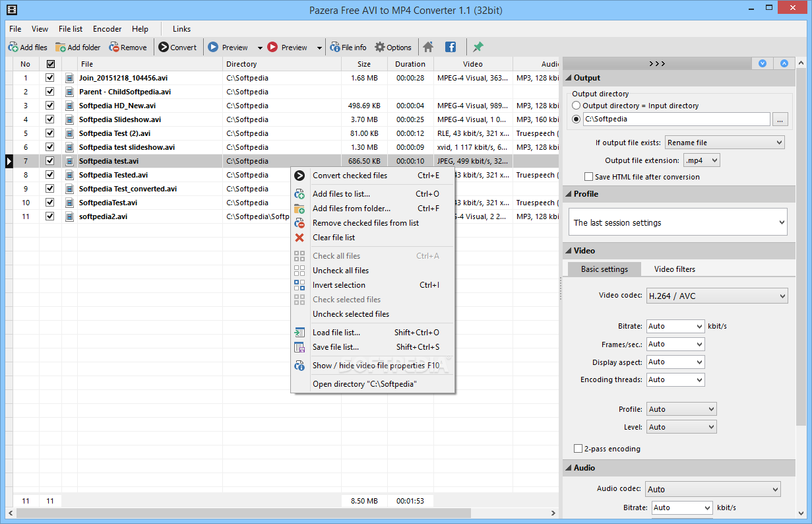Click the Clear file list red X icon
812x524 pixels.
tap(299, 238)
